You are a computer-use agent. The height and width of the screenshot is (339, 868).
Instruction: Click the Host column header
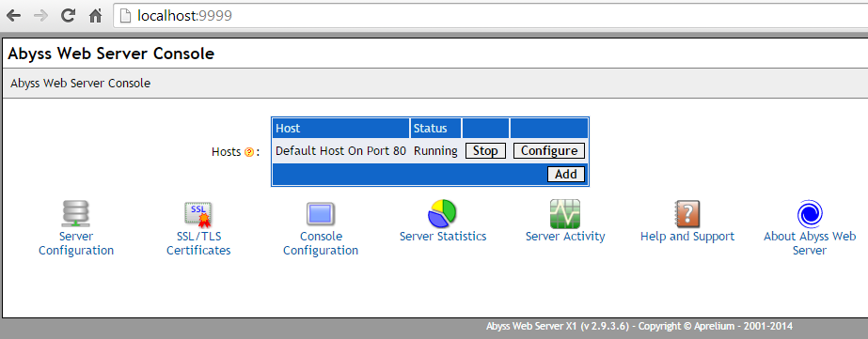(340, 129)
